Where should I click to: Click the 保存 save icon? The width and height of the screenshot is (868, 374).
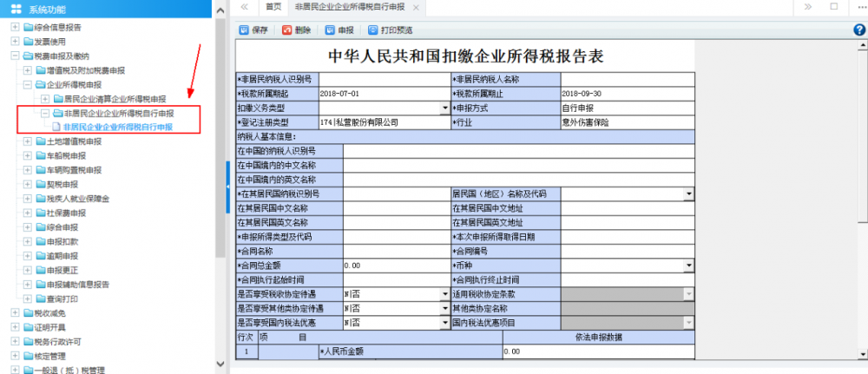coord(244,30)
